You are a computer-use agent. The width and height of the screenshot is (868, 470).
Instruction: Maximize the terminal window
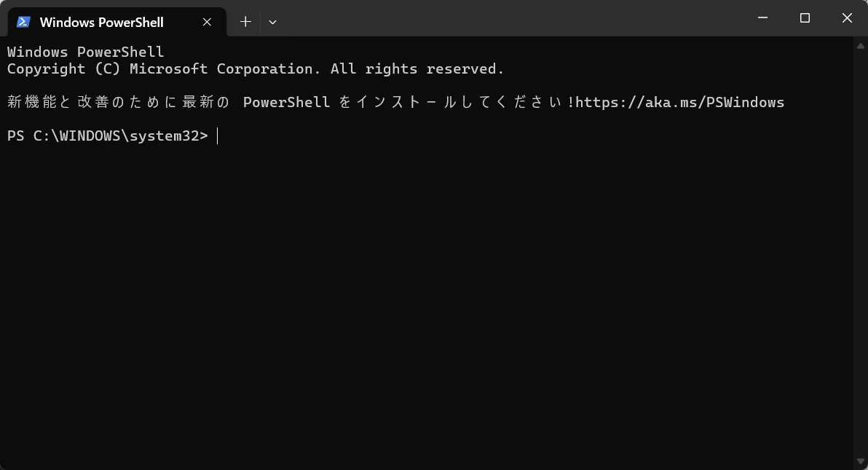pyautogui.click(x=805, y=18)
